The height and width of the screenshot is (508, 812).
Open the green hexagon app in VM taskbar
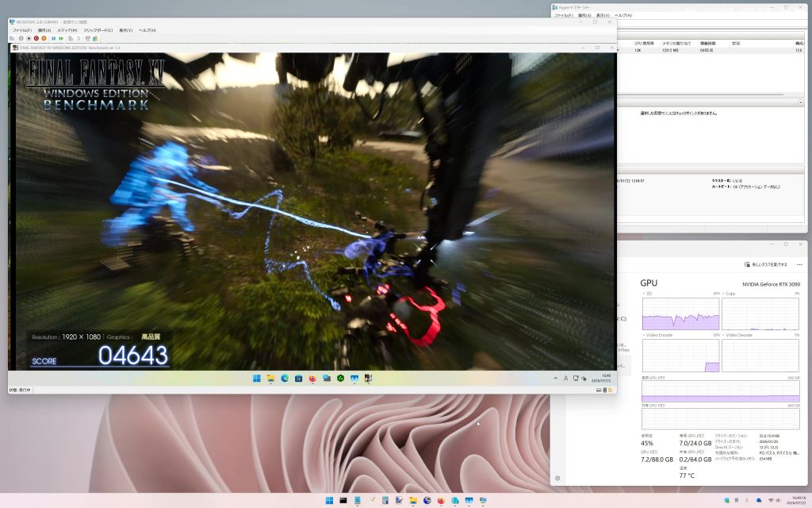tap(340, 379)
